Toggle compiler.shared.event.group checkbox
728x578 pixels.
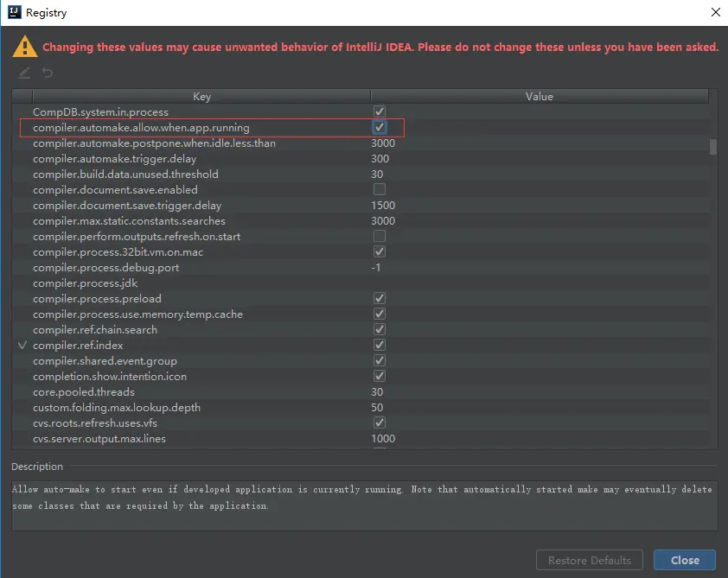pos(380,360)
